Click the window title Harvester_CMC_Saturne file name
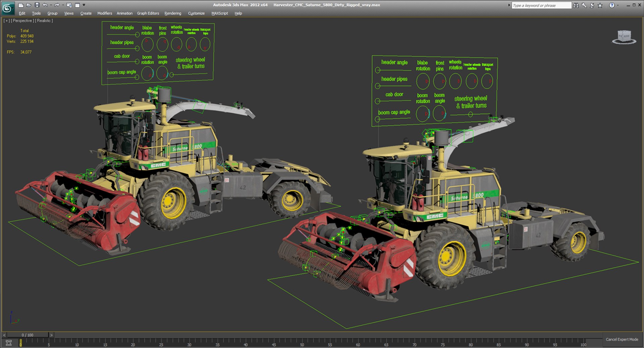Screen dimensions: 644x348 [x=326, y=5]
